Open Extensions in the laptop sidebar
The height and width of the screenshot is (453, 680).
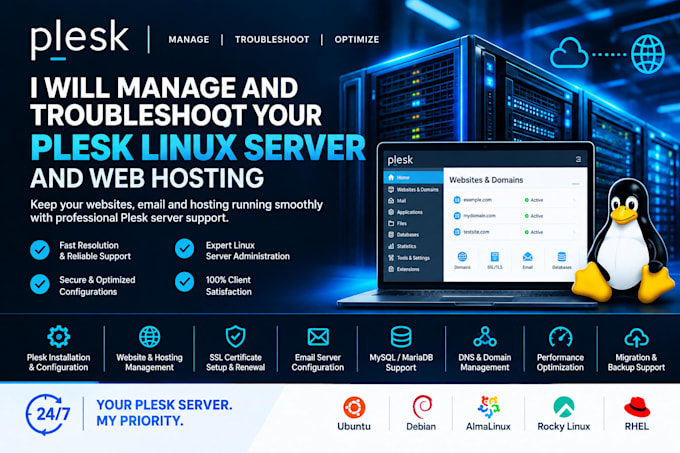[413, 269]
